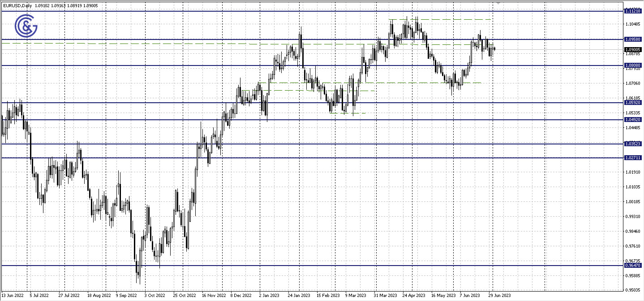
Task: Click the 1.09580 price level label
Action: [x=634, y=39]
